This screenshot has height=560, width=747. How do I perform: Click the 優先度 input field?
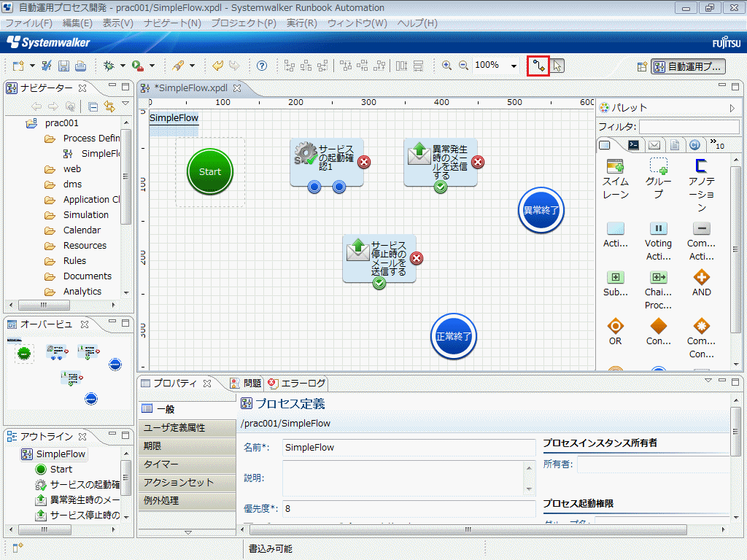[x=409, y=508]
